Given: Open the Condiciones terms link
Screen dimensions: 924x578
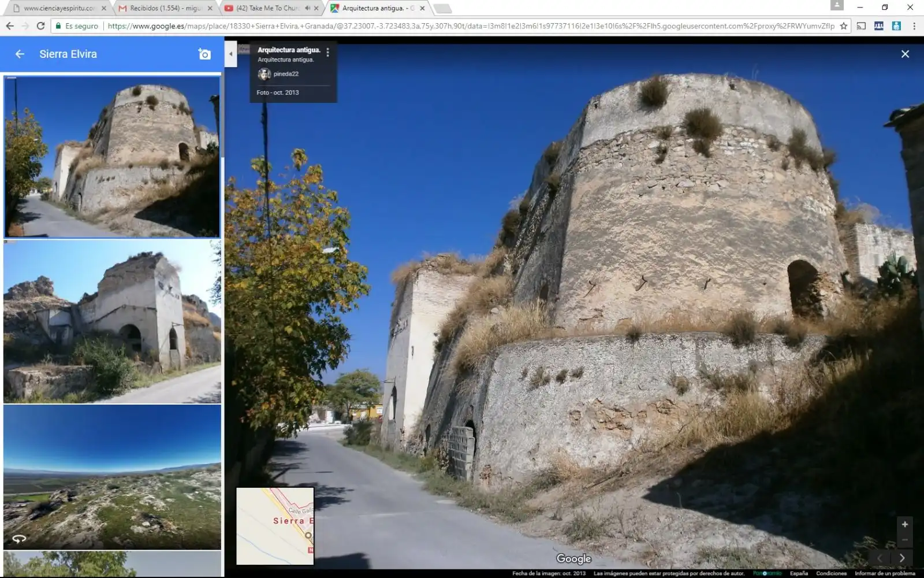Looking at the screenshot, I should [x=831, y=573].
